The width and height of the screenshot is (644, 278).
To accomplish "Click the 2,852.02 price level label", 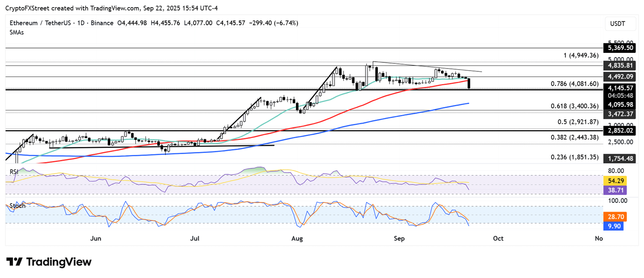I will 619,131.
